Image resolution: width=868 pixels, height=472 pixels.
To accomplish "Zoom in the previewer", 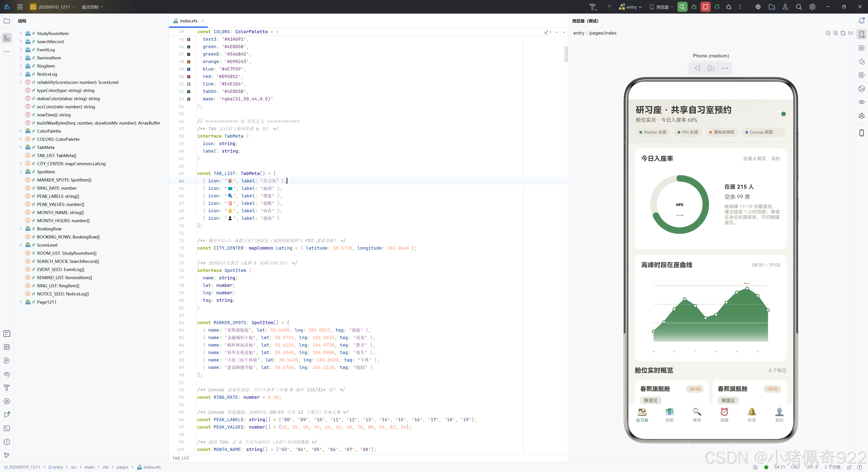I will pos(835,33).
